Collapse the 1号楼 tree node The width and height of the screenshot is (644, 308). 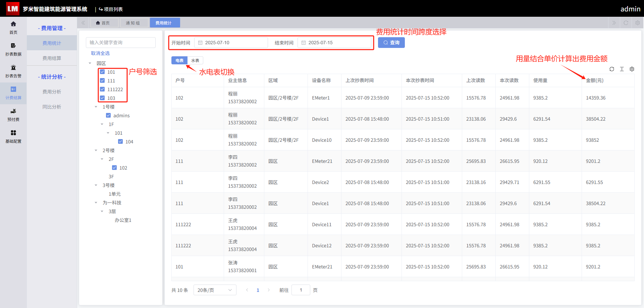tap(96, 107)
